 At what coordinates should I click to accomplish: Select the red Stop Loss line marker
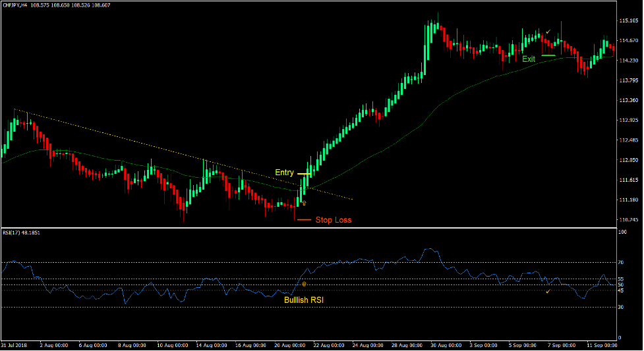tap(304, 220)
